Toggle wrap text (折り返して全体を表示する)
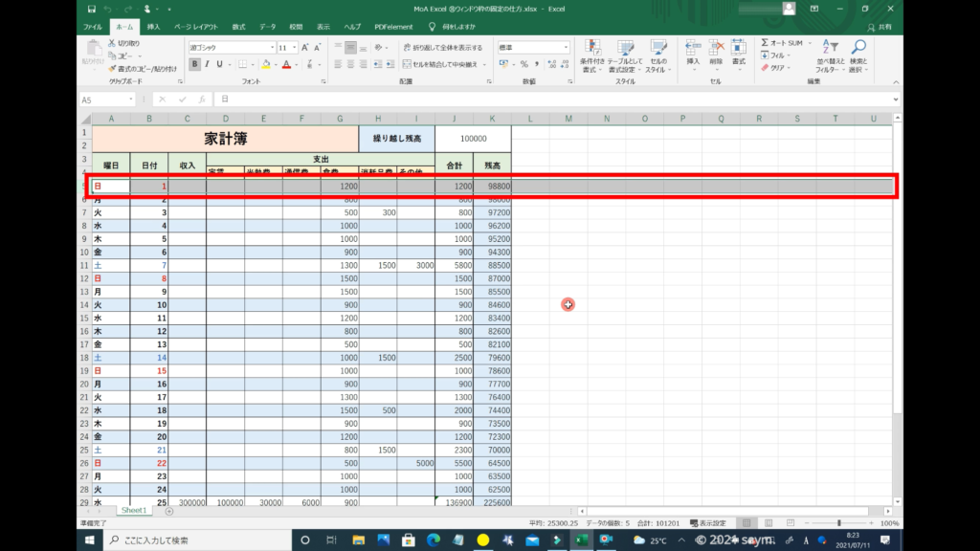This screenshot has width=980, height=551. click(x=442, y=47)
